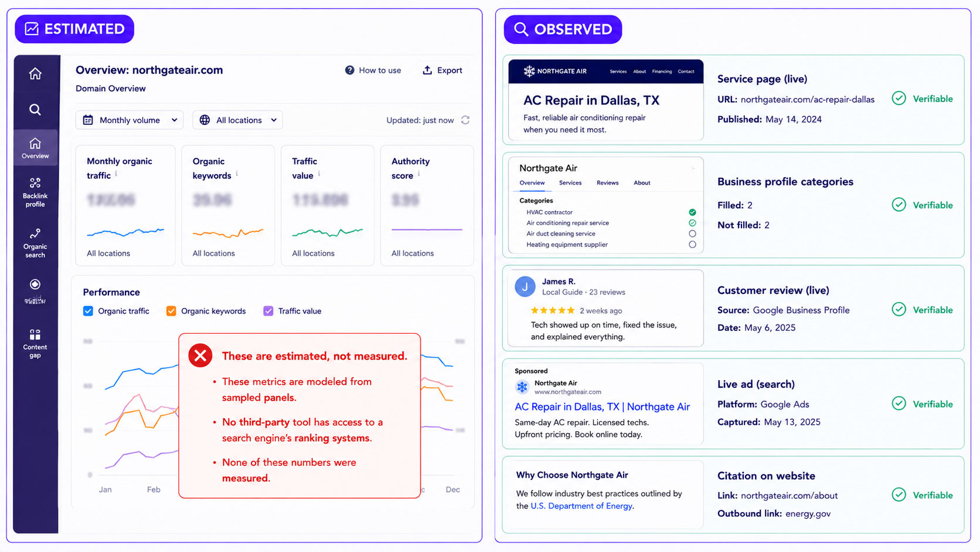Click the Export upload icon
Screen dimensions: 980x552
tap(427, 70)
